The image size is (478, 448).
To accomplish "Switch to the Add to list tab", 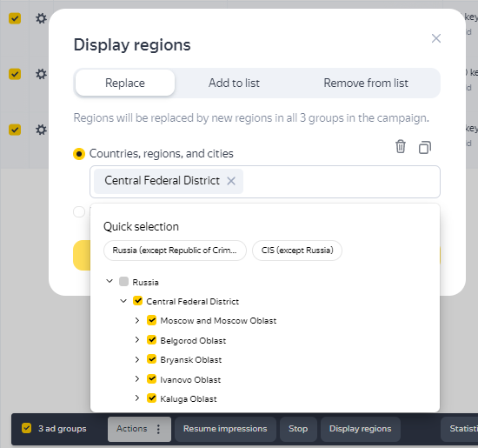I will coord(234,83).
